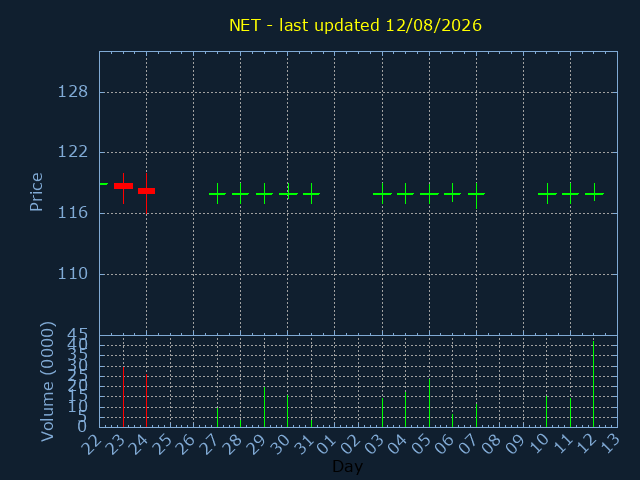Viewport: 640px width, 480px height.
Task: Click the green volume bar on day 29
Action: click(264, 407)
